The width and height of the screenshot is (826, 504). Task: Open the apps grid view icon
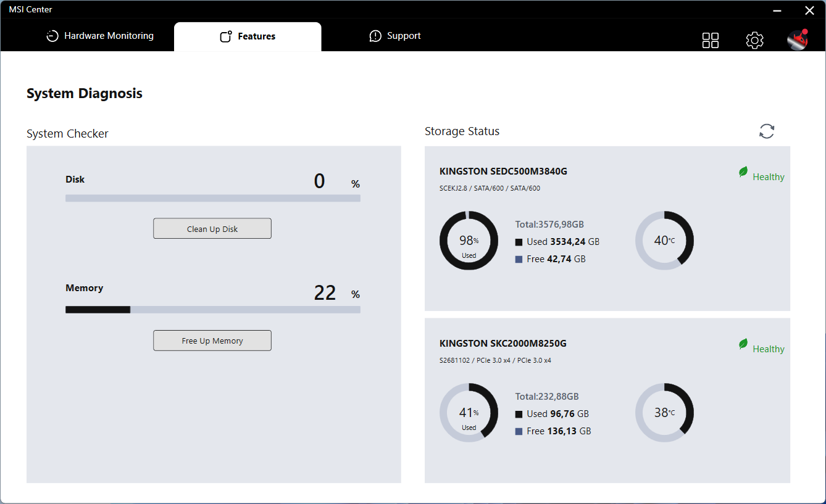711,40
